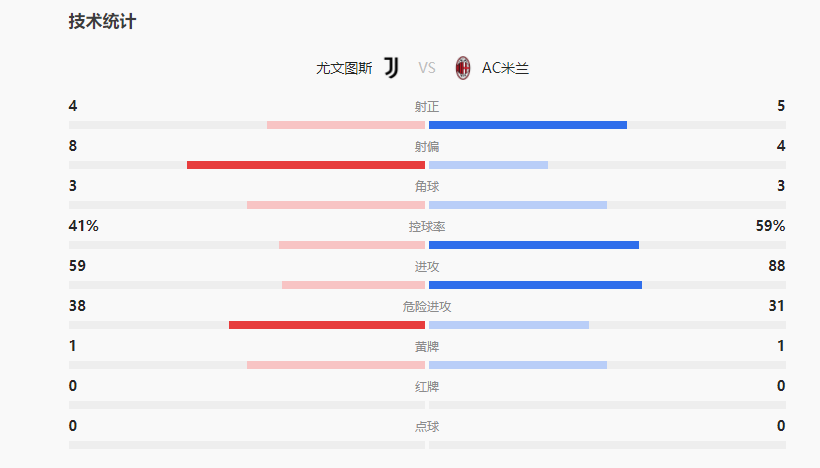Click the blue 射正 bar for AC Milan

pyautogui.click(x=528, y=125)
